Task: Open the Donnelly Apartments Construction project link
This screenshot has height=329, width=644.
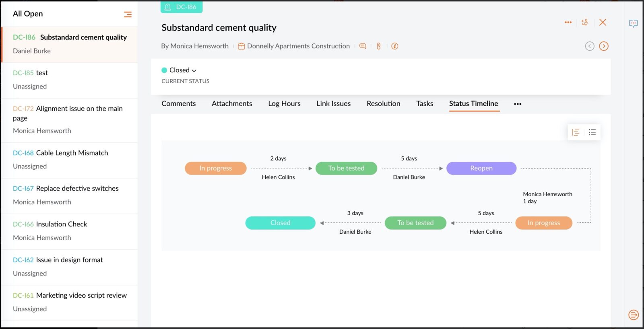Action: [298, 46]
